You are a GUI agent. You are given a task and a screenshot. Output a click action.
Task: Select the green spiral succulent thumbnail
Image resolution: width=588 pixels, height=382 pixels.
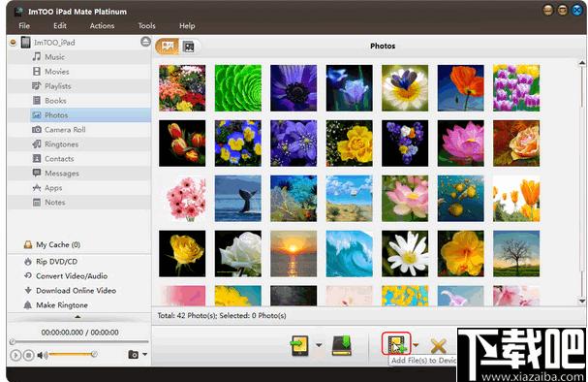tap(238, 88)
